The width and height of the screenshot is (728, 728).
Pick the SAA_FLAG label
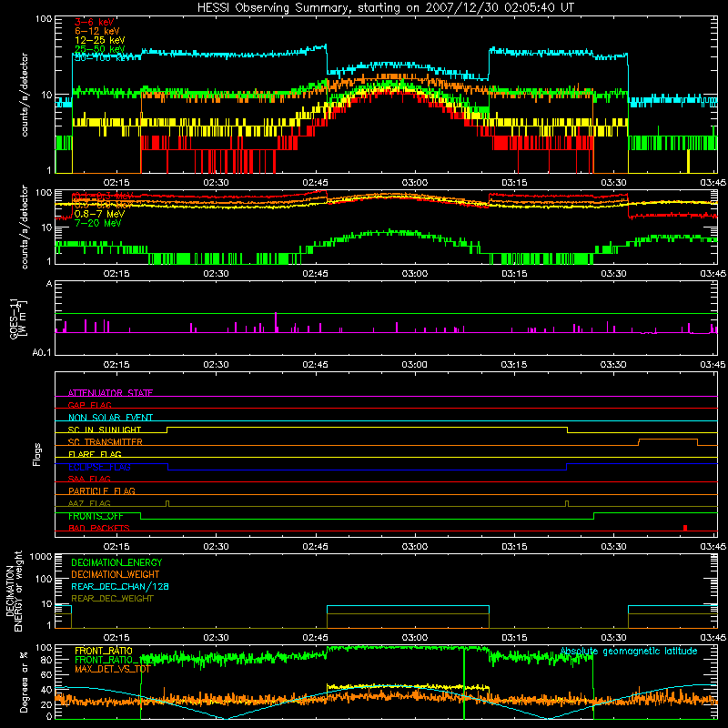(x=89, y=479)
